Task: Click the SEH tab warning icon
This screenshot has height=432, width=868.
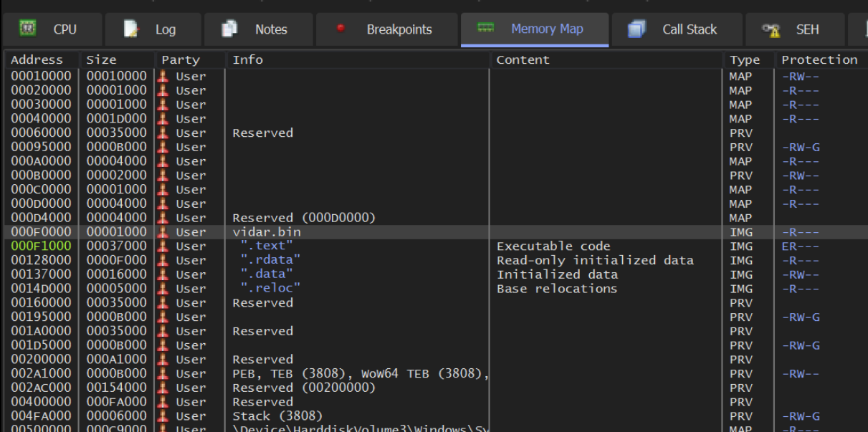Action: pos(771,29)
